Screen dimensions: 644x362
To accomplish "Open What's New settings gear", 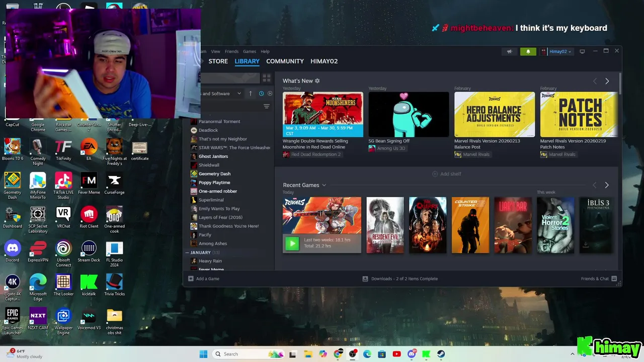I will click(x=317, y=81).
